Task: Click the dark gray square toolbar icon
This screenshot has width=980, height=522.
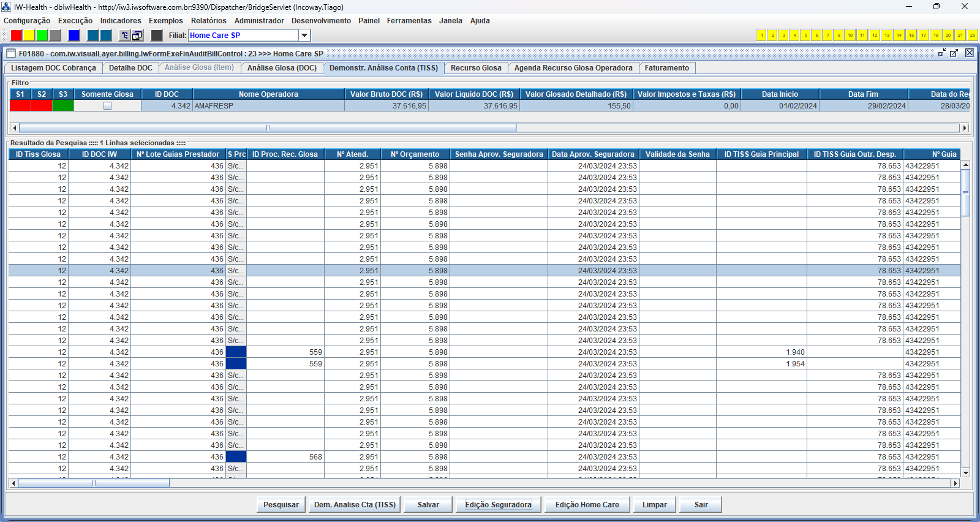Action: click(x=157, y=36)
